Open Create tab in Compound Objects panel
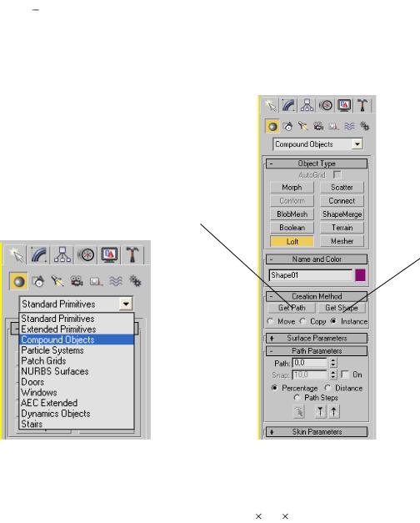The width and height of the screenshot is (420, 523). click(x=270, y=106)
